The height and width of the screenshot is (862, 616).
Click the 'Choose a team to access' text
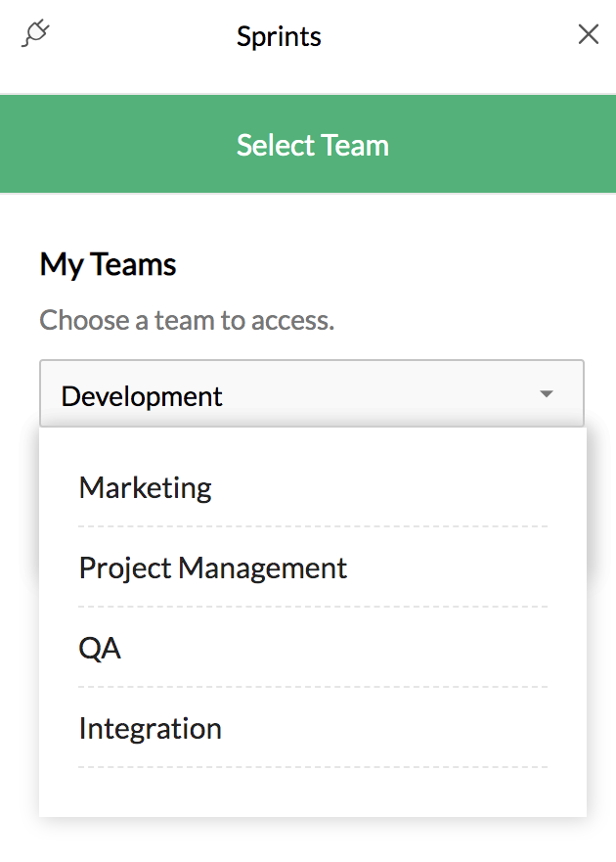pyautogui.click(x=187, y=320)
